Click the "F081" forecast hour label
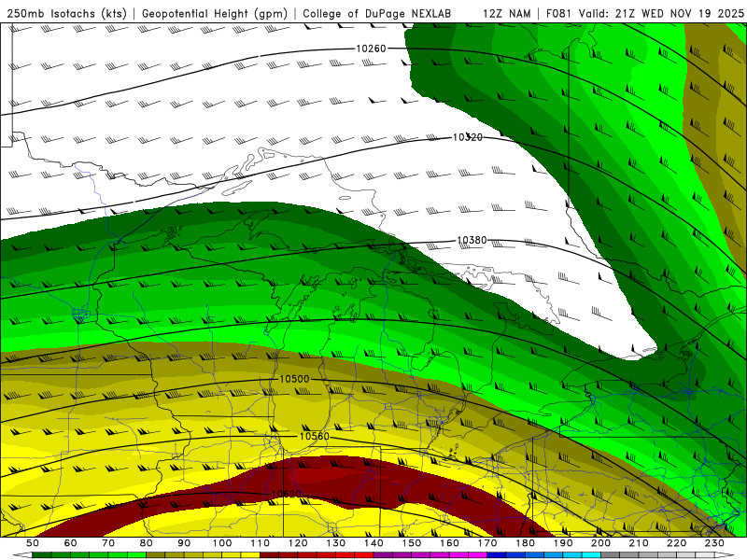Viewport: 747px width, 560px height. [559, 13]
